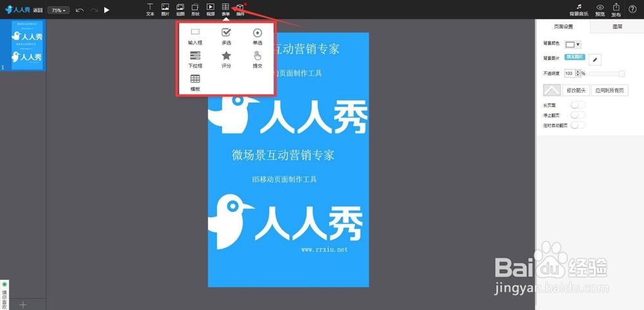
Task: Click the opacity value field showing 100
Action: 569,73
